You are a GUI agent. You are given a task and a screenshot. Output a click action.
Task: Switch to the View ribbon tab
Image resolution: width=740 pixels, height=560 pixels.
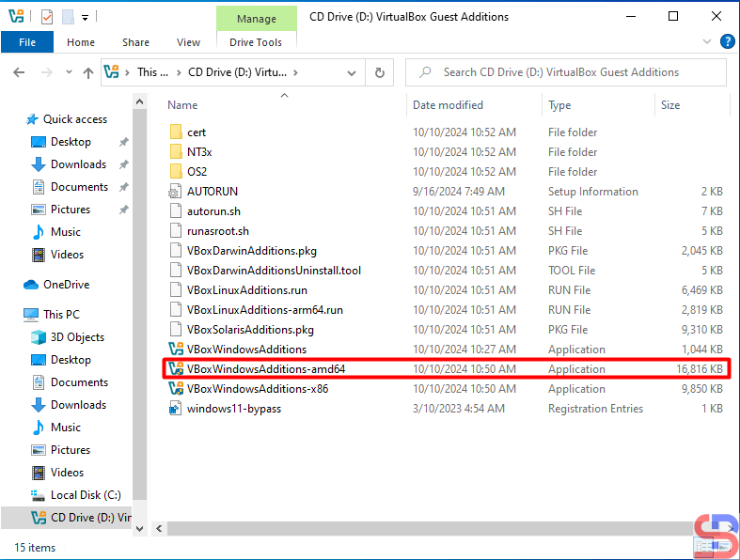[x=188, y=42]
